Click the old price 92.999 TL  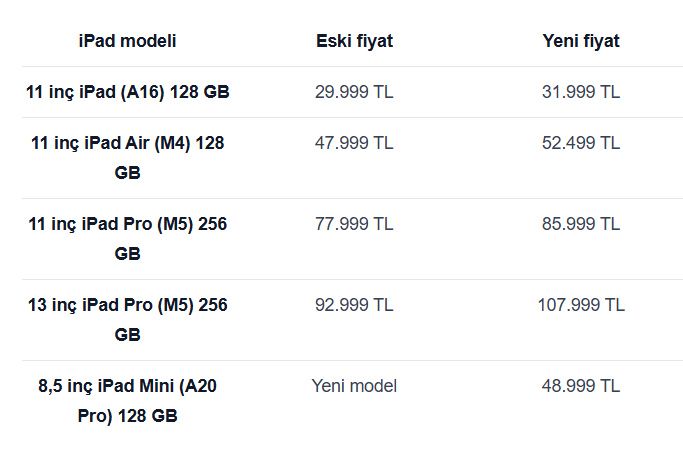(x=354, y=305)
